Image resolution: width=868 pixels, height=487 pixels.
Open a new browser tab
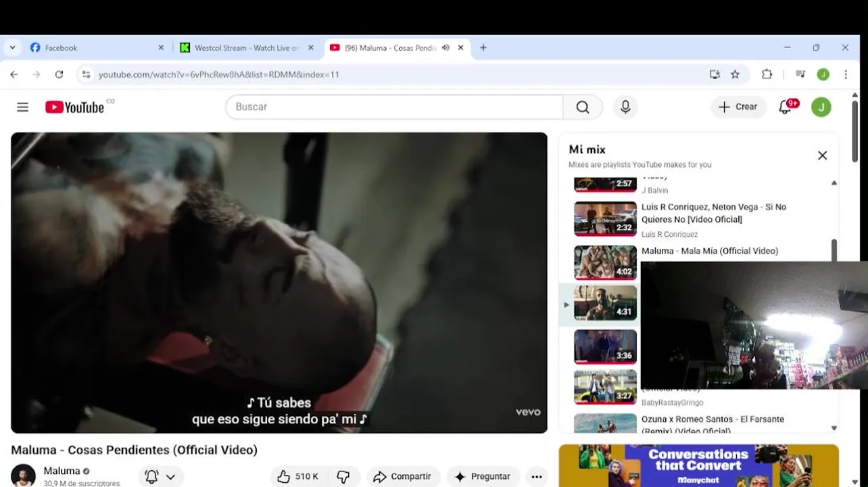click(x=483, y=48)
